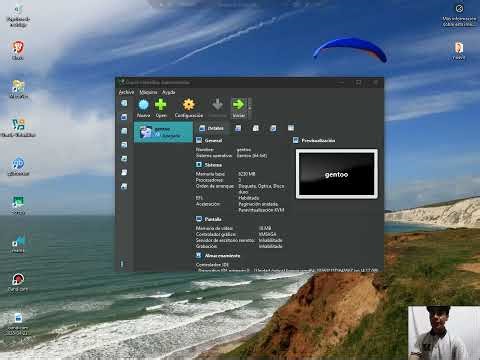Open the Logs tab icon in the machine tabs
The image size is (480, 360).
click(256, 128)
